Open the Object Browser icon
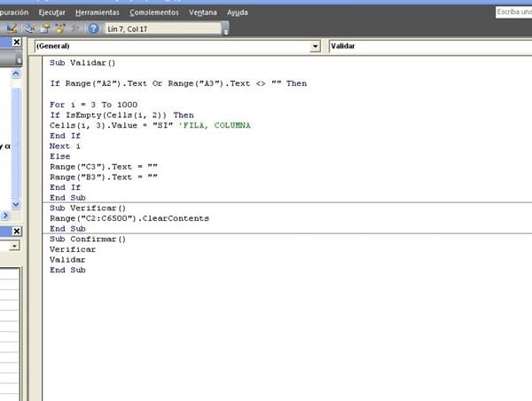Screen dimensions: 532x401 [x=60, y=28]
